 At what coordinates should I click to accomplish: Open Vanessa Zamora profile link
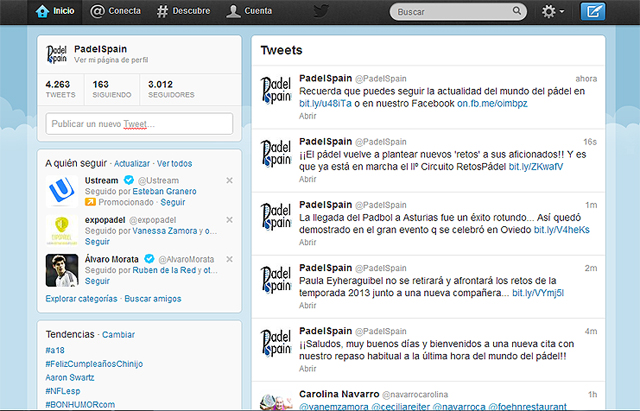click(x=165, y=231)
